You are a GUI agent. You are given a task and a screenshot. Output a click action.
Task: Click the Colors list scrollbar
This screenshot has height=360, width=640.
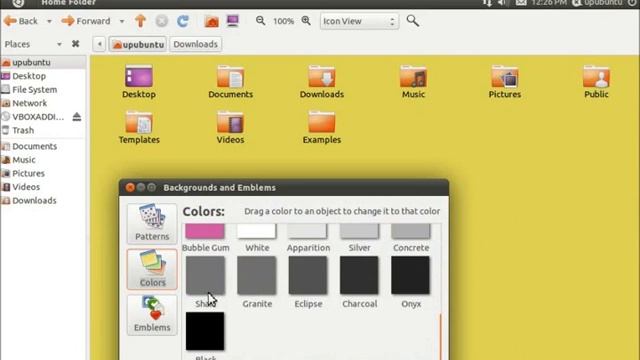pyautogui.click(x=441, y=336)
